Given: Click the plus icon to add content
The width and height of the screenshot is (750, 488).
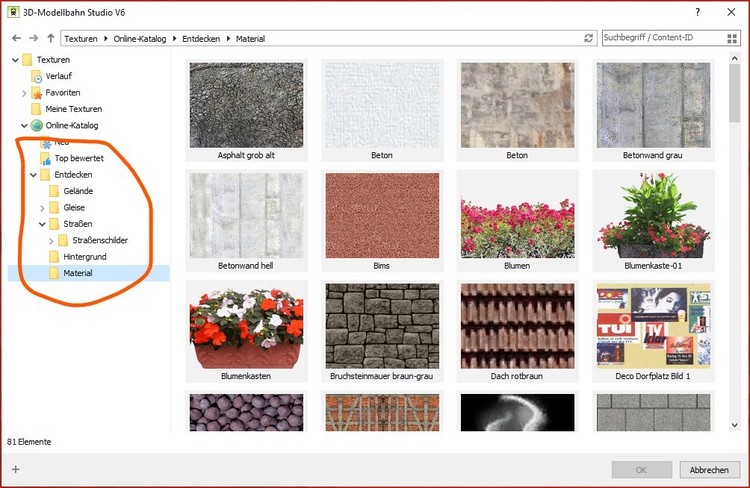Looking at the screenshot, I should click(15, 469).
